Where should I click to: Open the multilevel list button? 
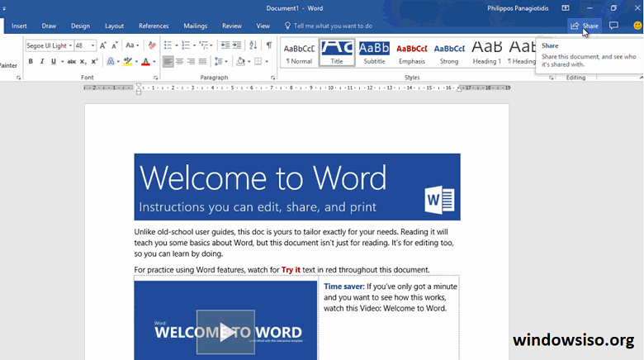(x=204, y=45)
